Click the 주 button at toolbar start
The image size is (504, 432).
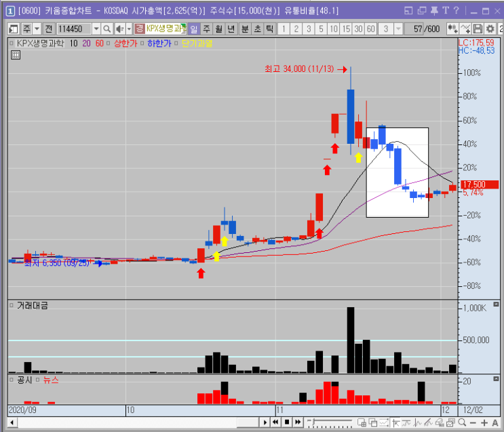(26, 29)
